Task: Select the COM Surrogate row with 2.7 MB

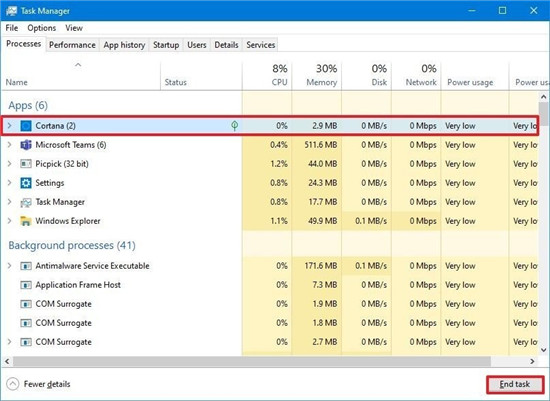Action: 270,342
